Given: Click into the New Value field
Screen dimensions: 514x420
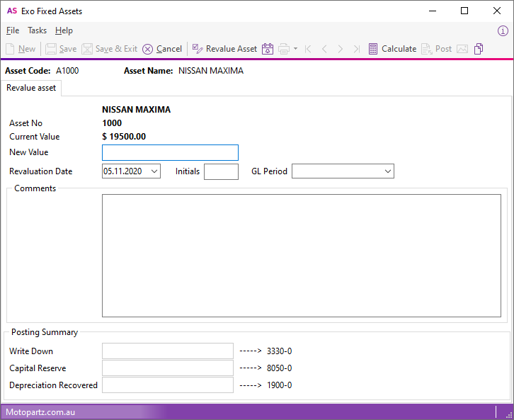Looking at the screenshot, I should pos(170,153).
